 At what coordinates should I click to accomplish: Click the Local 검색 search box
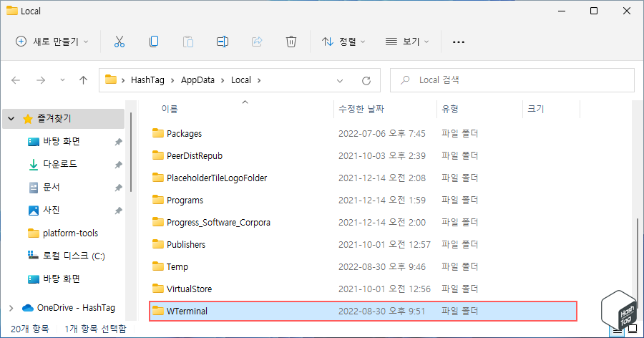(512, 80)
